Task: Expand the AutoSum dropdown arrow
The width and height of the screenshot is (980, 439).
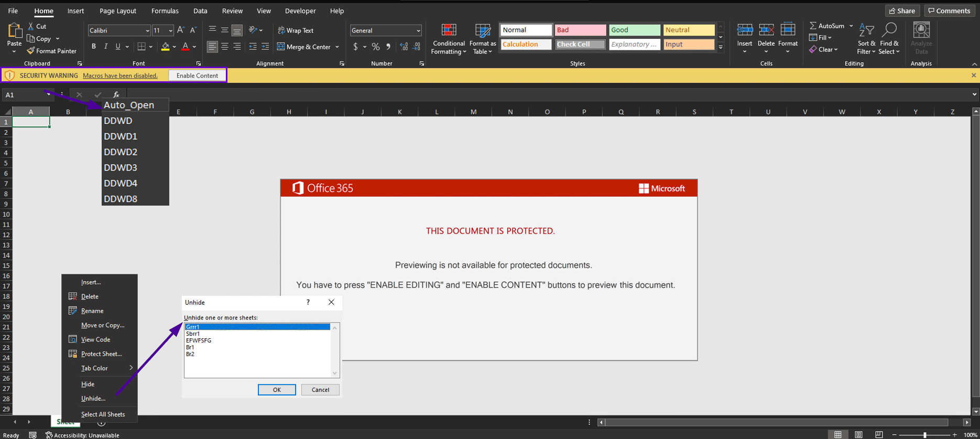Action: [x=851, y=26]
